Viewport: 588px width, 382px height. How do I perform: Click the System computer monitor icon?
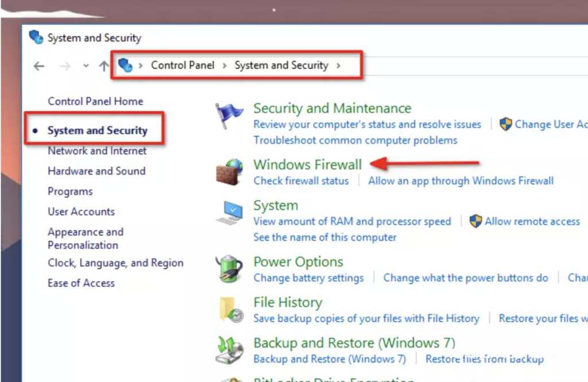(230, 213)
